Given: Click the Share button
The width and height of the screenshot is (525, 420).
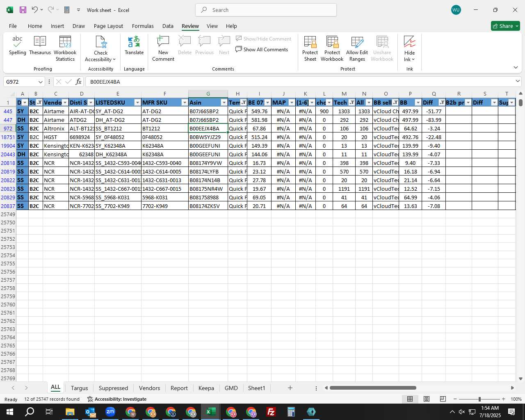Looking at the screenshot, I should [505, 26].
